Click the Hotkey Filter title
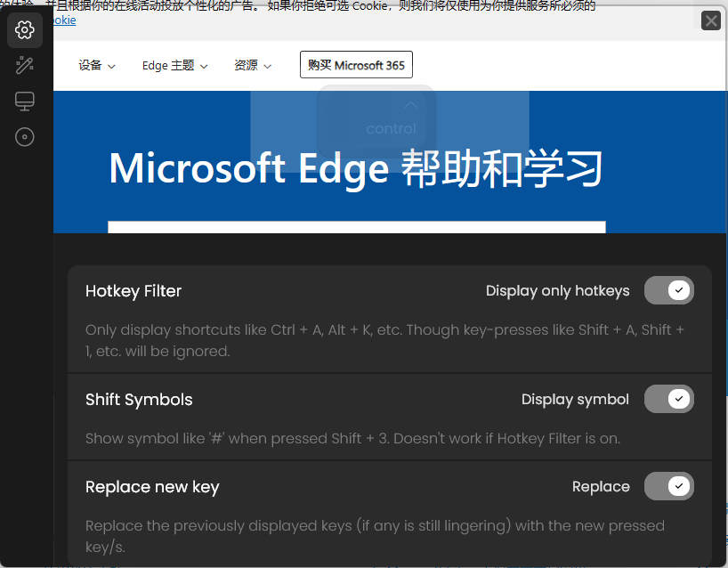Viewport: 728px width, 568px height. [x=133, y=291]
